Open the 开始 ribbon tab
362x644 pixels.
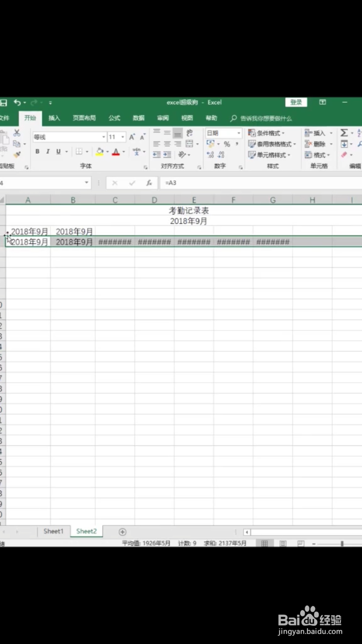coord(30,118)
